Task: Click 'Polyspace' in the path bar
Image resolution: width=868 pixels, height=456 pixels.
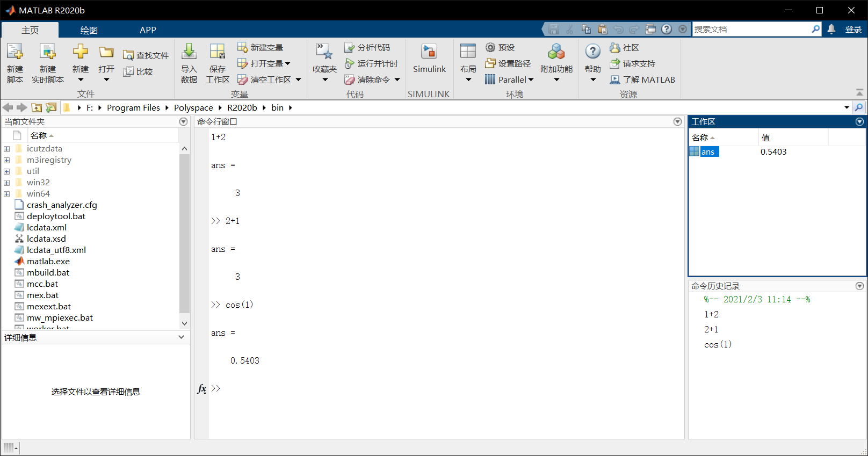Action: click(x=193, y=107)
